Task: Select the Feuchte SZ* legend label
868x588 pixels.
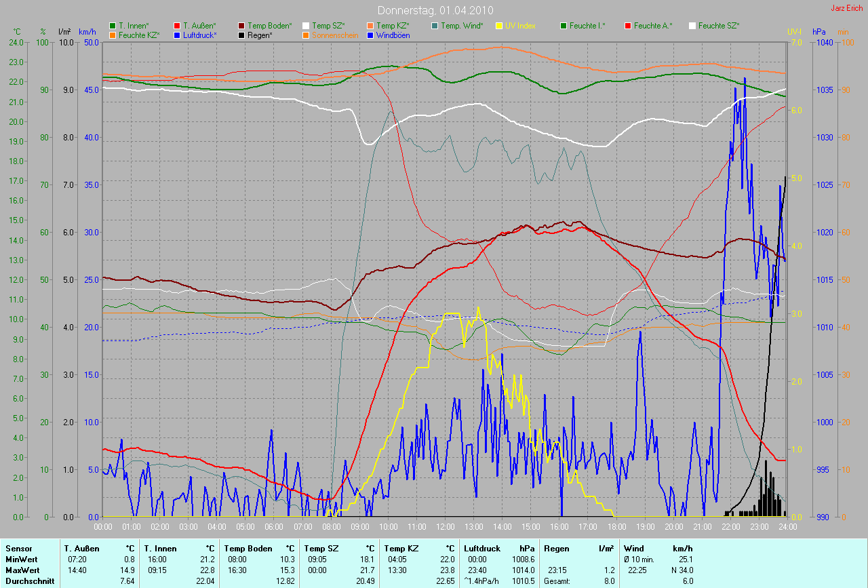Action: [719, 26]
